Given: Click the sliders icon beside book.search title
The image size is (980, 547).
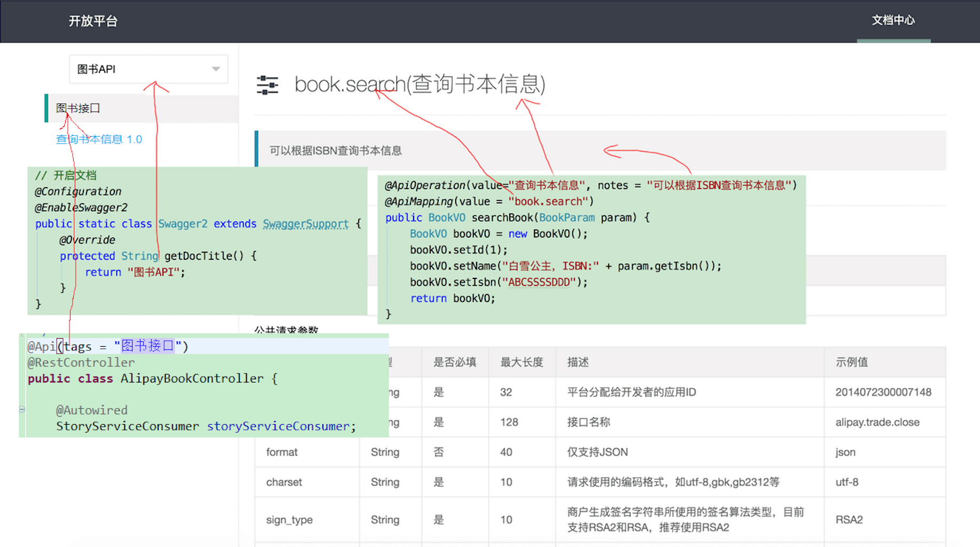Looking at the screenshot, I should click(267, 85).
